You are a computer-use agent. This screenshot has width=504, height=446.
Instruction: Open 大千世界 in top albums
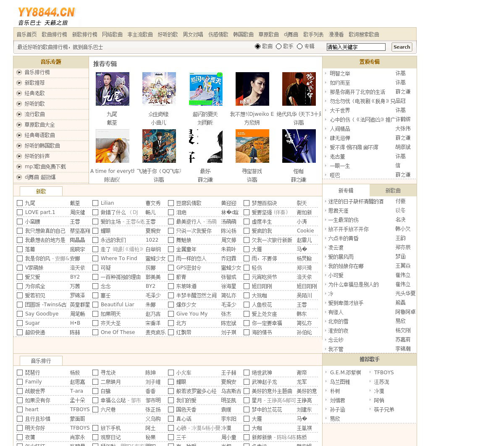(340, 110)
